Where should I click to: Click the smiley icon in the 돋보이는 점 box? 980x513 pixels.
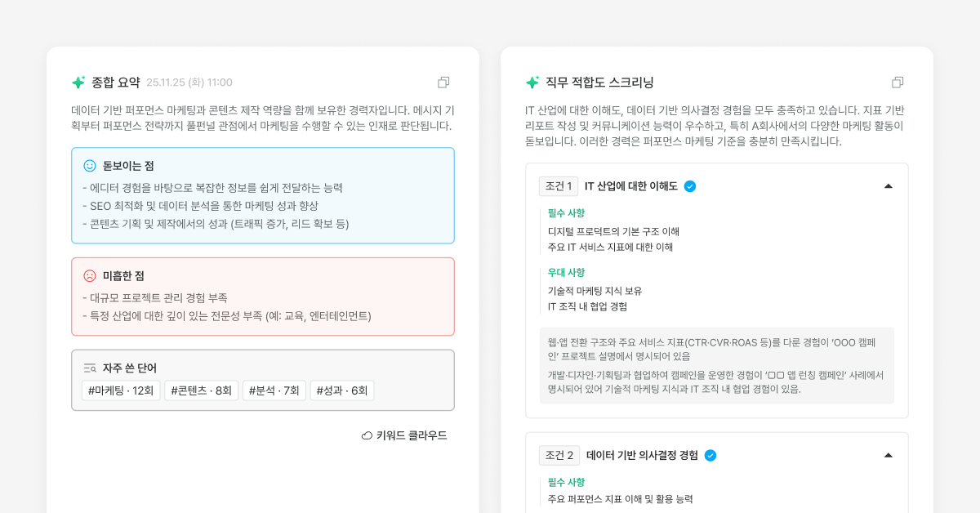pyautogui.click(x=88, y=165)
